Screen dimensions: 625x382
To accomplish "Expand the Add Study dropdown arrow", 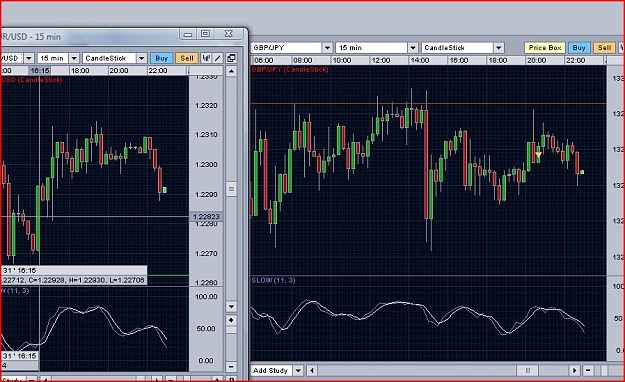I will click(x=298, y=370).
